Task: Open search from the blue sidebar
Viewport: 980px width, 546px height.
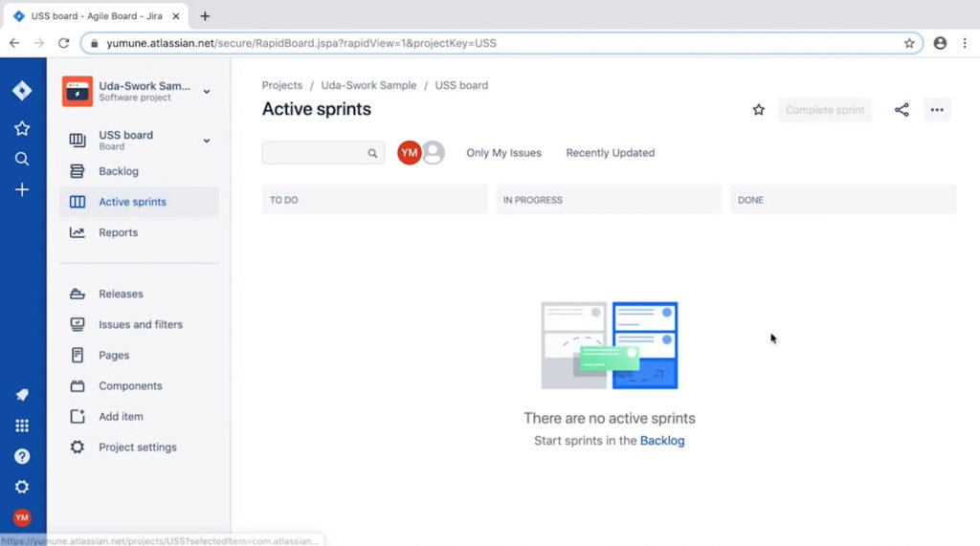Action: 22,159
